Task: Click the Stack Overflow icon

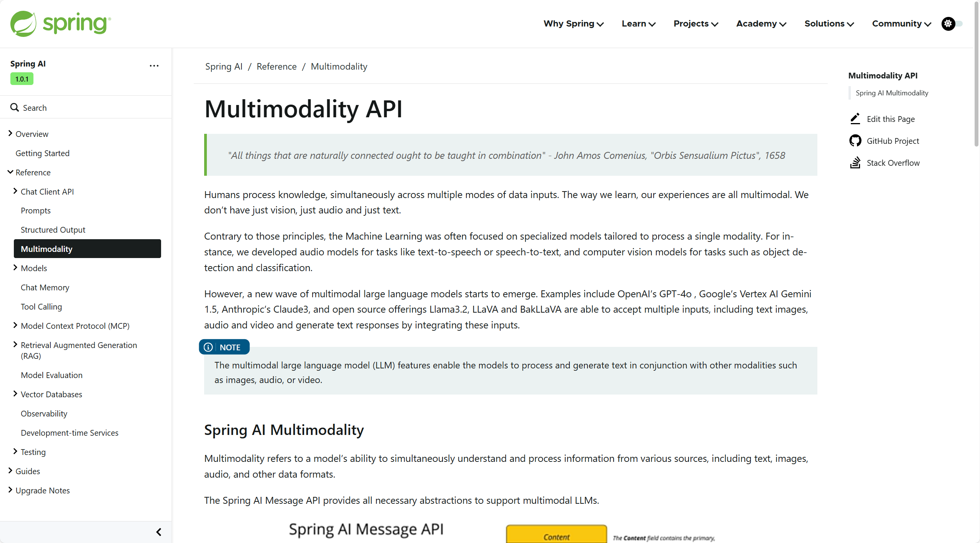Action: click(855, 163)
